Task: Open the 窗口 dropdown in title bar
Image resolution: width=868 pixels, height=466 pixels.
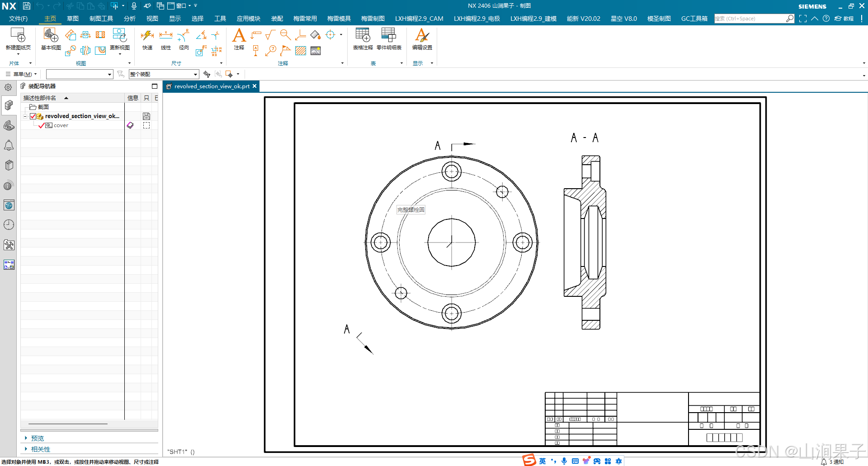Action: point(179,6)
